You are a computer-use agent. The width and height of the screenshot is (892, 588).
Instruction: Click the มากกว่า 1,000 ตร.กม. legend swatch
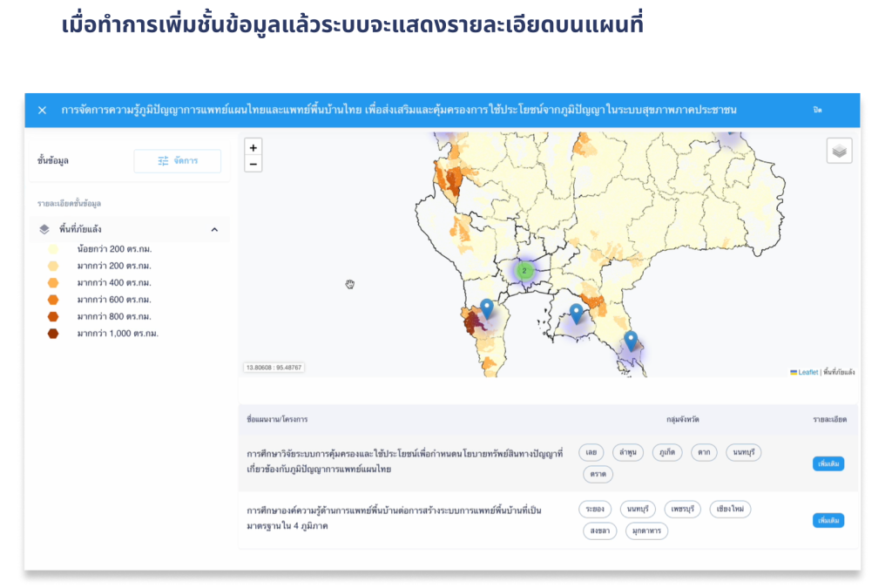tap(53, 334)
